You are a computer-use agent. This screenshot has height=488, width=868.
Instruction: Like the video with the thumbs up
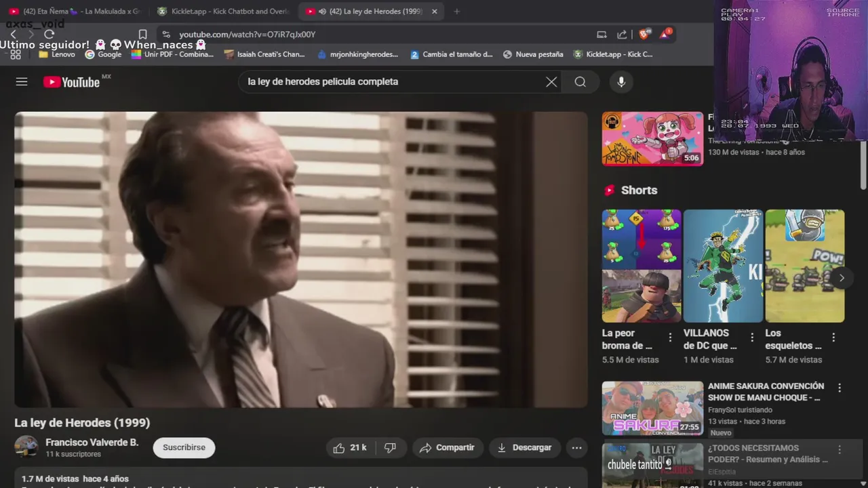(x=350, y=447)
